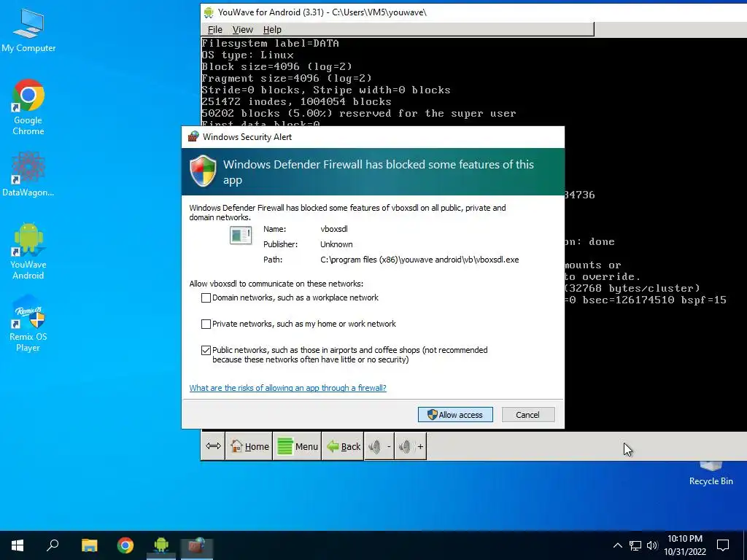Screen dimensions: 747x560
Task: Open firewall risks help link
Action: click(x=287, y=388)
